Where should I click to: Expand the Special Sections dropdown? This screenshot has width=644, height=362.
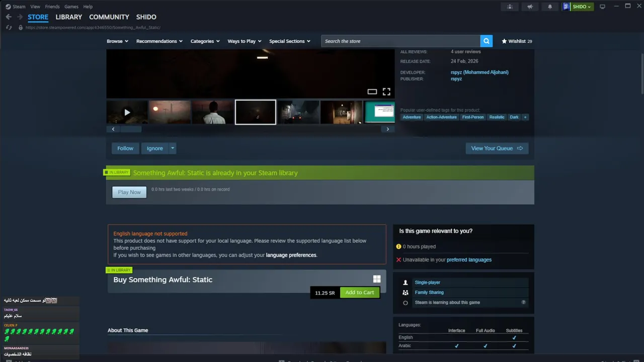tap(290, 41)
